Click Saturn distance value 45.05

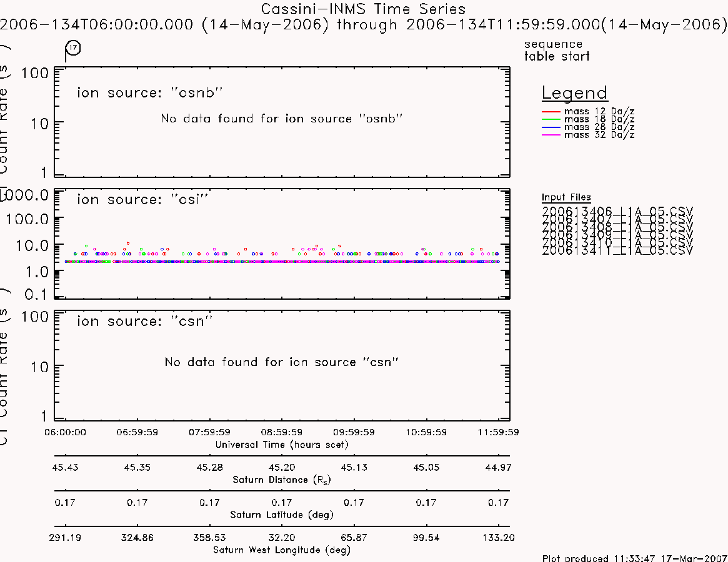click(x=426, y=467)
